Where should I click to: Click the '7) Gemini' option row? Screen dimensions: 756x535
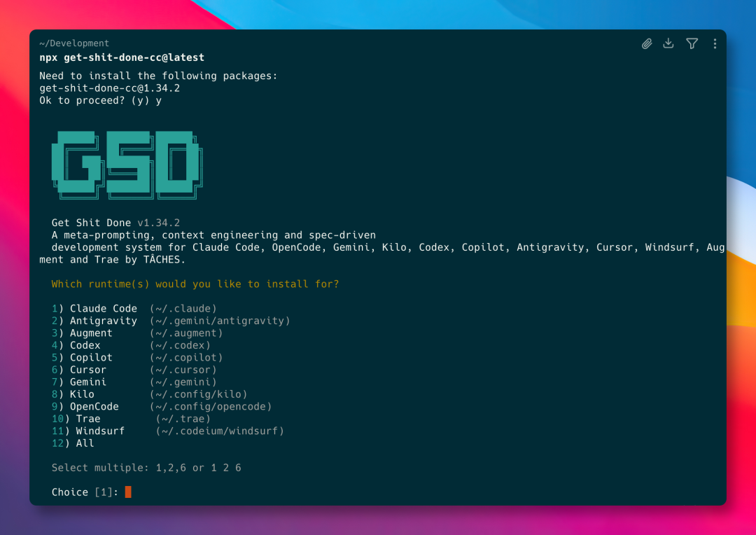coord(134,382)
